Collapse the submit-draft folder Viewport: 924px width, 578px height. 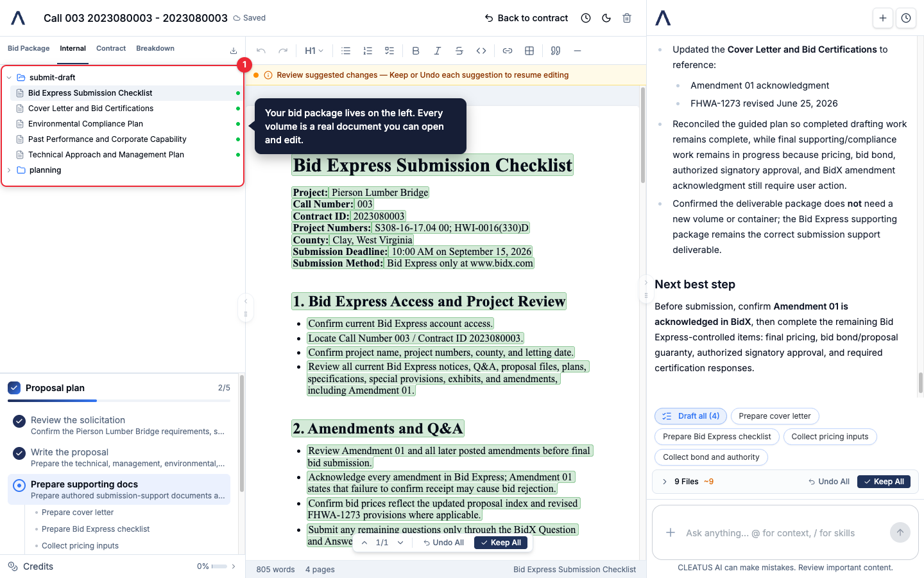point(9,78)
